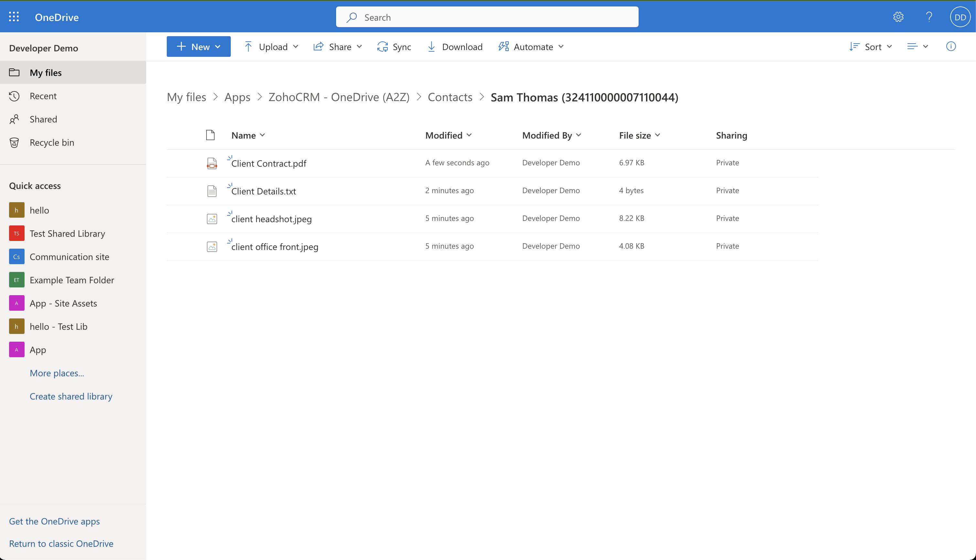The height and width of the screenshot is (560, 976).
Task: Expand the New dropdown button
Action: [198, 47]
